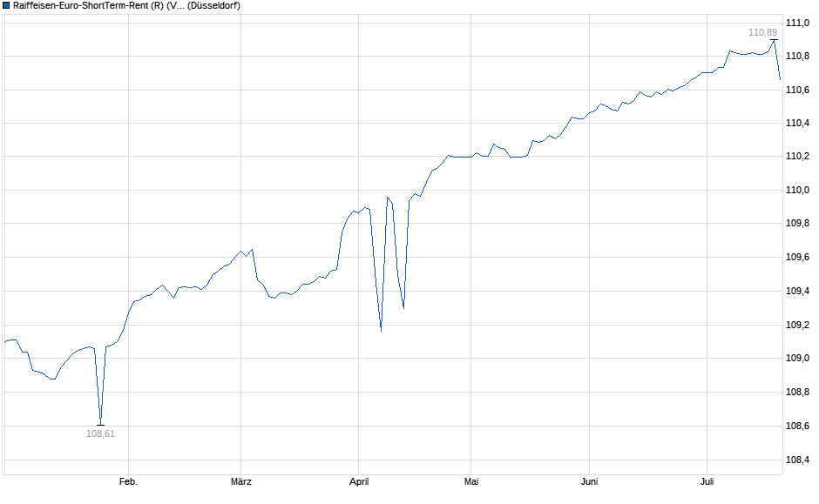This screenshot has width=819, height=504.
Task: Select the 110,89 high value label
Action: coord(762,32)
